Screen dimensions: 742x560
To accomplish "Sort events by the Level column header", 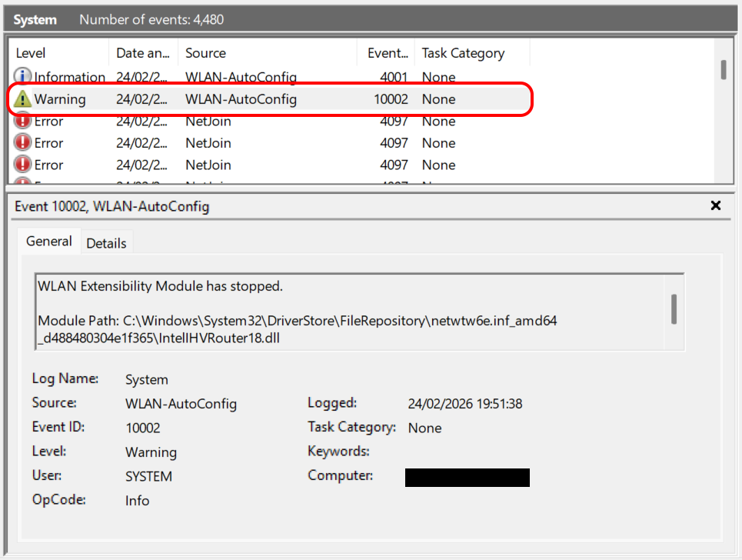I will pos(31,53).
